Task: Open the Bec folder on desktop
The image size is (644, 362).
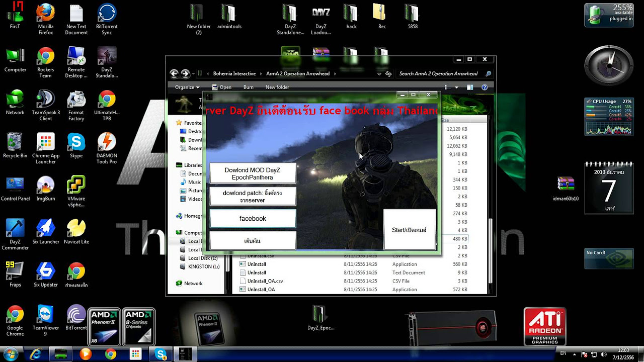Action: click(382, 16)
